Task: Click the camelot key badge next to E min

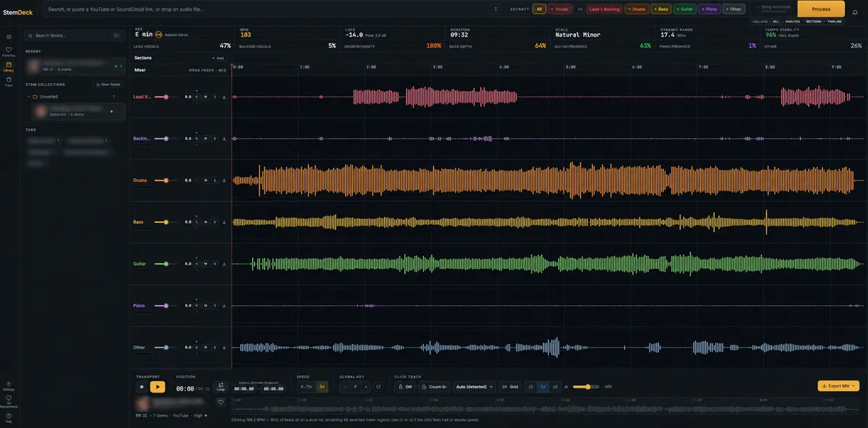Action: click(x=158, y=35)
